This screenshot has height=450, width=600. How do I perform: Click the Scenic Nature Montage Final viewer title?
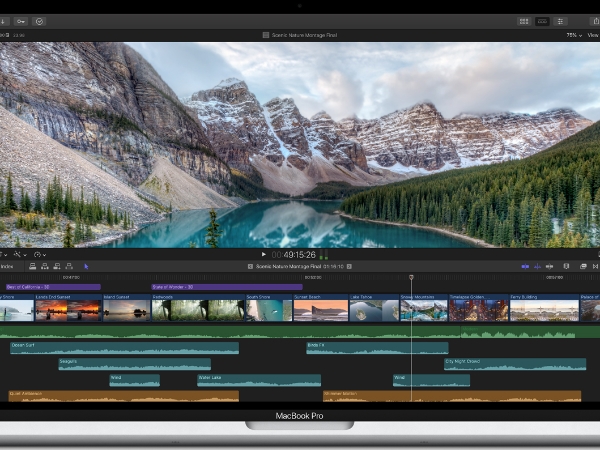point(304,35)
